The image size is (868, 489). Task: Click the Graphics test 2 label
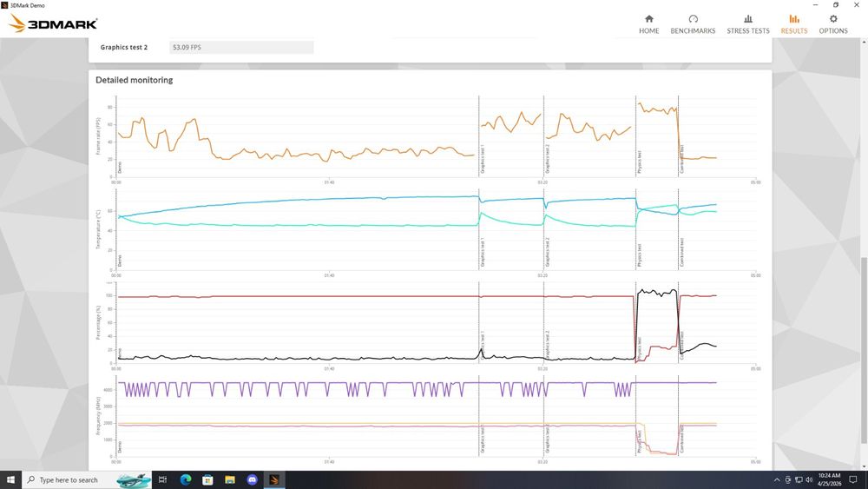124,47
